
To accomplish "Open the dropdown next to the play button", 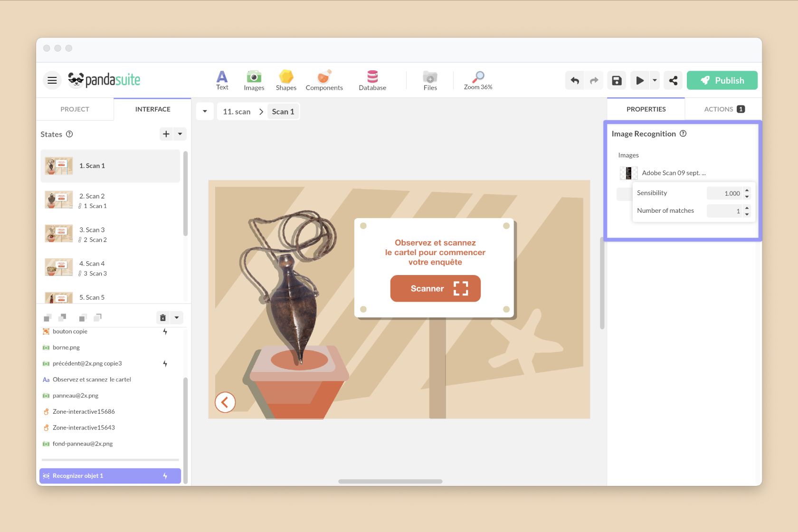I will [655, 80].
